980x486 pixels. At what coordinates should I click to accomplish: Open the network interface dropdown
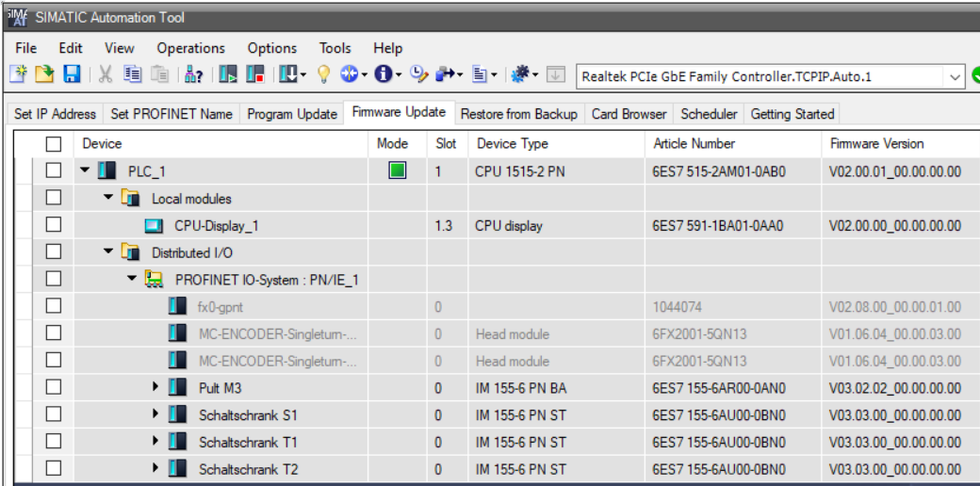pos(955,77)
